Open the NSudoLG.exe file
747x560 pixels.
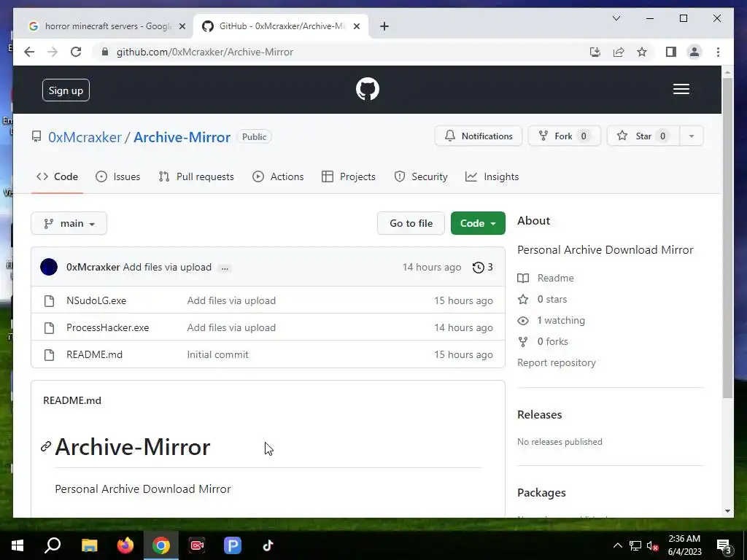coord(96,300)
